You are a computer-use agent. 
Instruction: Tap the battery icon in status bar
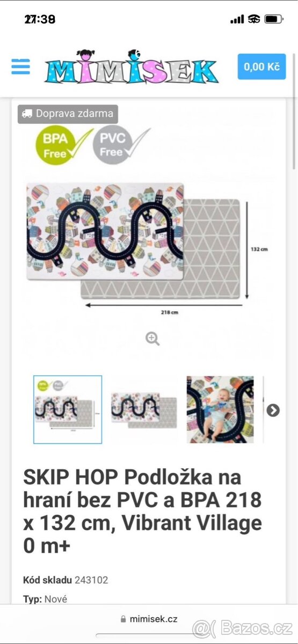274,19
